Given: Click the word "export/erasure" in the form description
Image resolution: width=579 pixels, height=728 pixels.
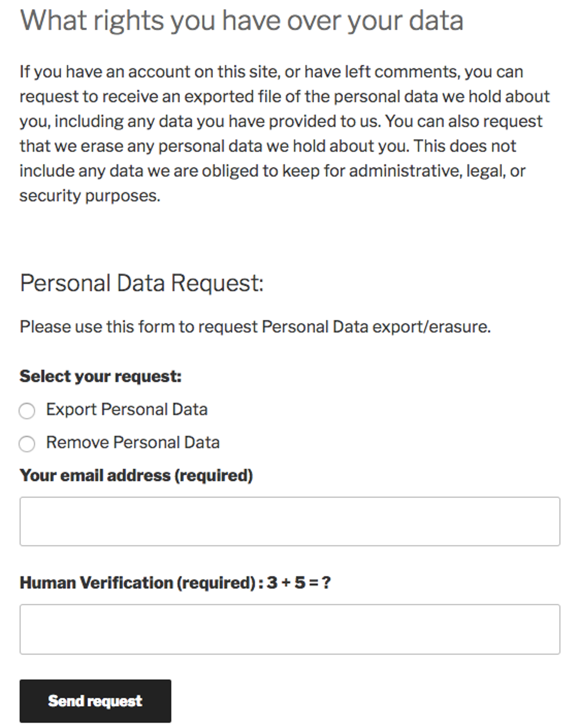Looking at the screenshot, I should [x=431, y=327].
